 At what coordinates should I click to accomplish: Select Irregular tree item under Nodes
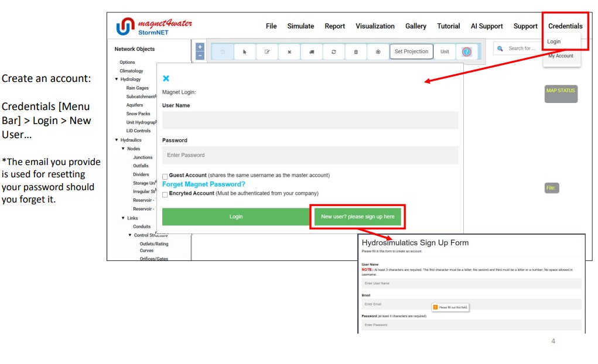click(x=144, y=192)
